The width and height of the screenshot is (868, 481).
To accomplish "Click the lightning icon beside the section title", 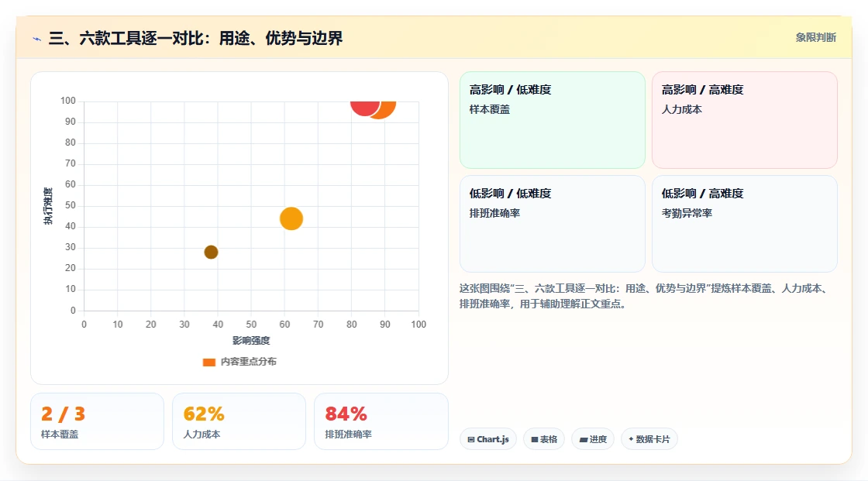I will tap(37, 39).
